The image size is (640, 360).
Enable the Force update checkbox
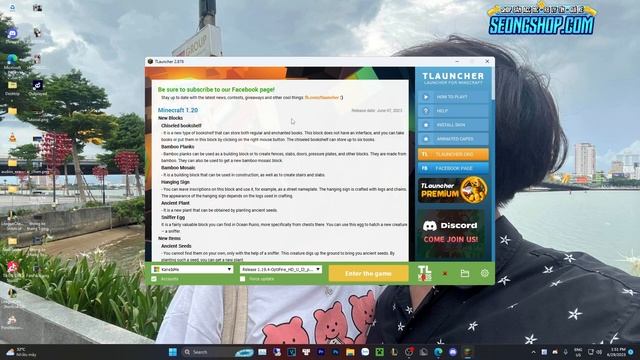point(242,279)
